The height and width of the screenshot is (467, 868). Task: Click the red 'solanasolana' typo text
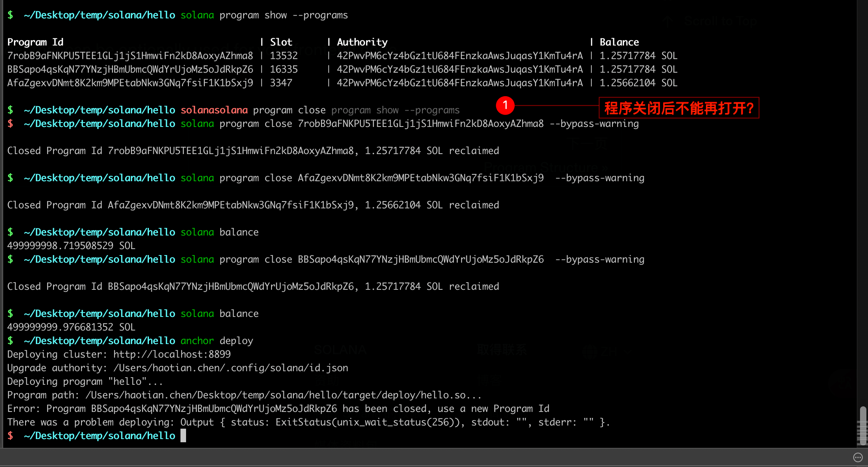click(x=214, y=110)
